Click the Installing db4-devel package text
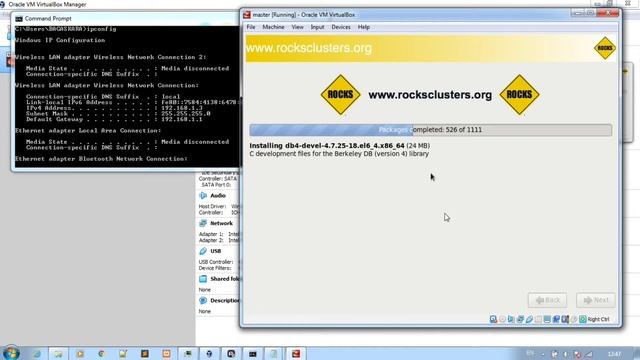This screenshot has width=640, height=360. click(x=340, y=145)
